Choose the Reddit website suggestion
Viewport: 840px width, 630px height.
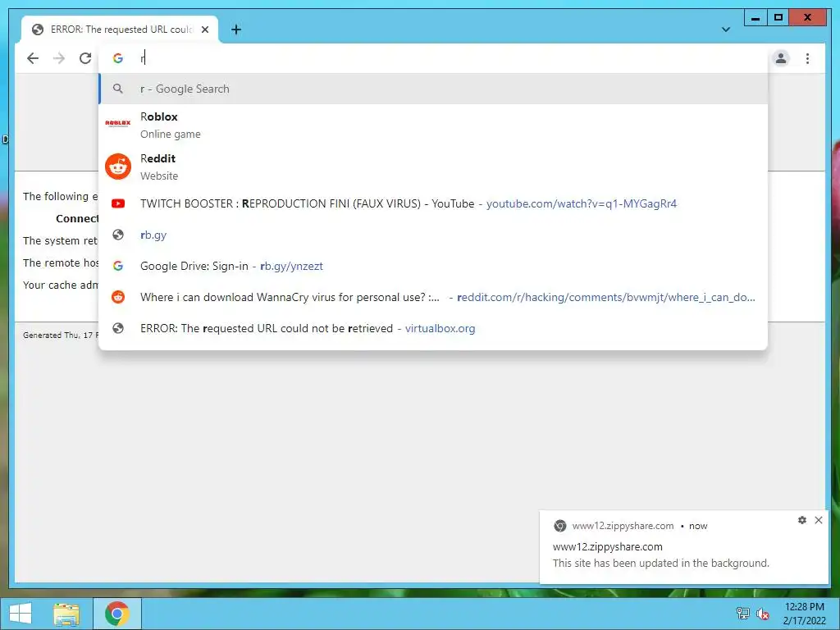pyautogui.click(x=433, y=167)
